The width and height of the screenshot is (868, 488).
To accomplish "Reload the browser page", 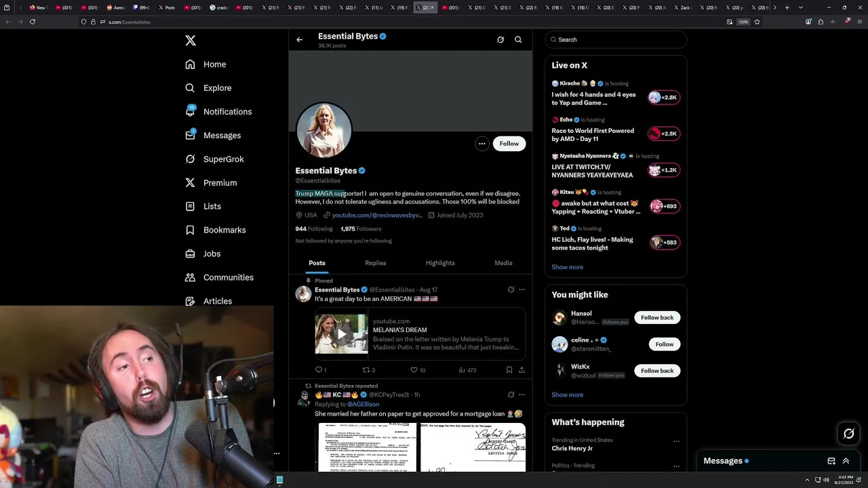I will pyautogui.click(x=32, y=22).
